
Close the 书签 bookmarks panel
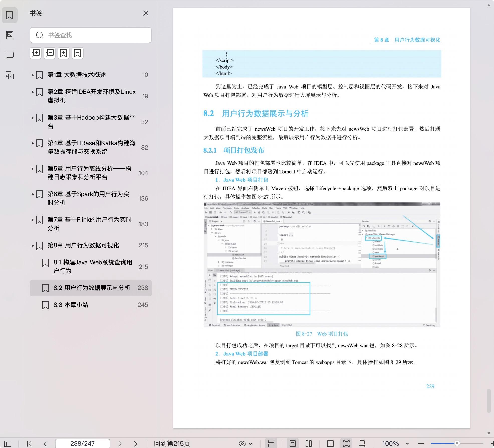tap(146, 13)
